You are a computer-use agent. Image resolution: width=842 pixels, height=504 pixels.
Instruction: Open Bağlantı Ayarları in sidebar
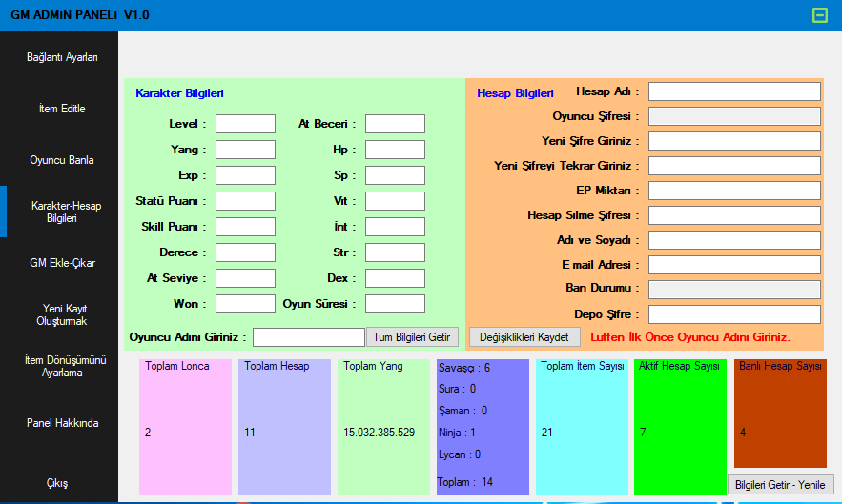click(x=62, y=57)
